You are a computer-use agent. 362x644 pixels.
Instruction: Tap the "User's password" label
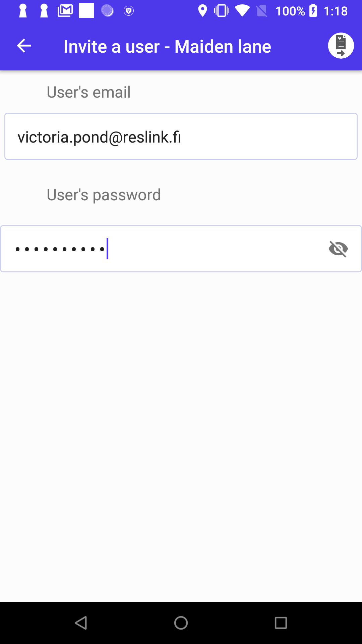point(104,195)
